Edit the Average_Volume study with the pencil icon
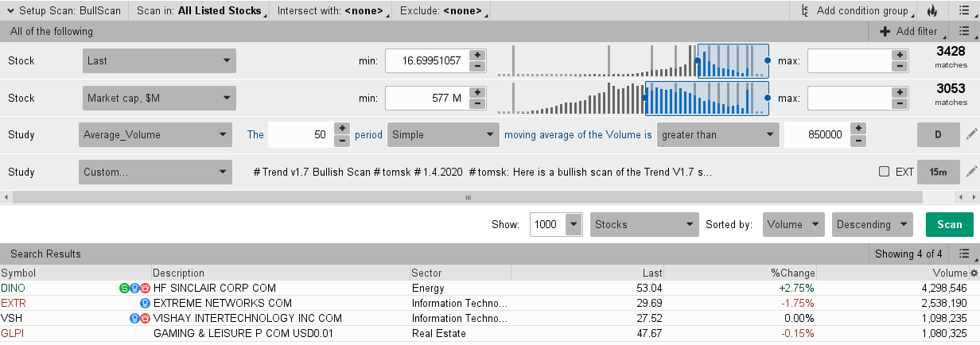This screenshot has height=345, width=980. pos(970,135)
